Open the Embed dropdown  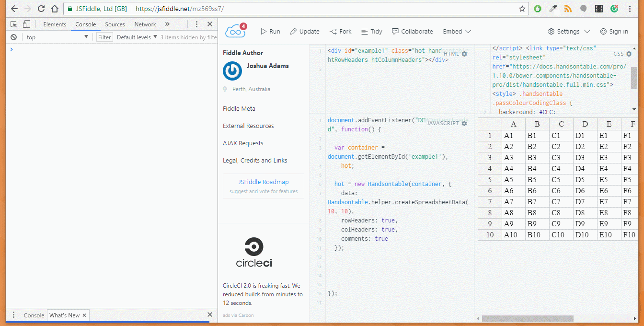pyautogui.click(x=457, y=31)
